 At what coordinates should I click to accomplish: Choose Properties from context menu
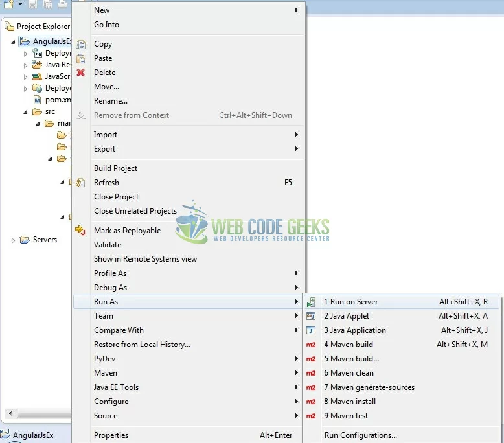(x=189, y=435)
